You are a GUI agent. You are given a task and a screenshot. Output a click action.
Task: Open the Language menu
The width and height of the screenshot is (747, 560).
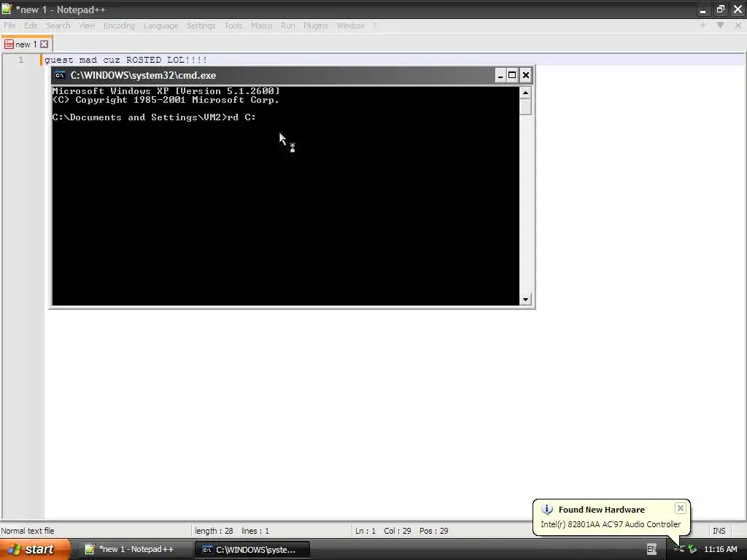pos(161,26)
